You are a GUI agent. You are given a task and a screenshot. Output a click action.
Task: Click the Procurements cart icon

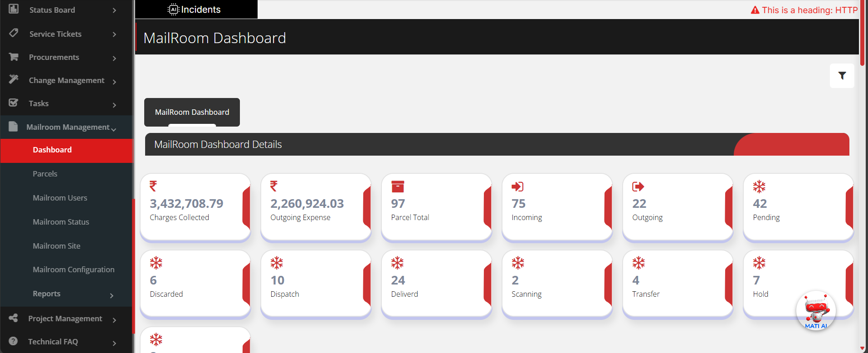14,57
